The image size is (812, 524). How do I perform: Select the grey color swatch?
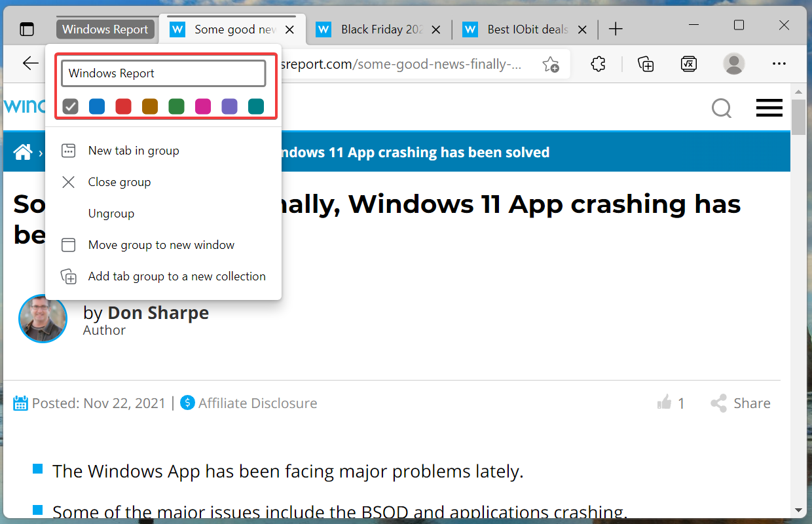tap(71, 106)
